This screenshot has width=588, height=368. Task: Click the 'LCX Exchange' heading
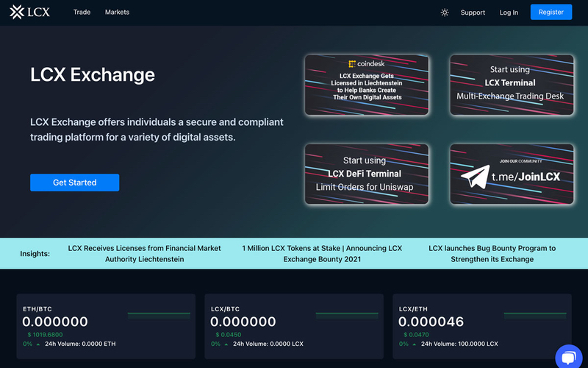[93, 75]
